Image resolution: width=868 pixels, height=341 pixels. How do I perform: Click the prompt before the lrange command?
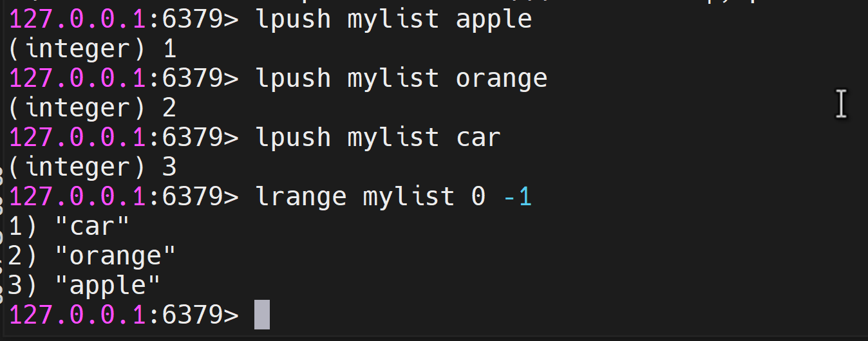[124, 197]
